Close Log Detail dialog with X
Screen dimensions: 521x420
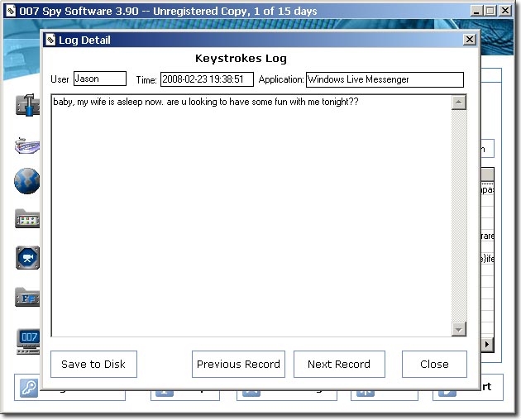pyautogui.click(x=470, y=40)
